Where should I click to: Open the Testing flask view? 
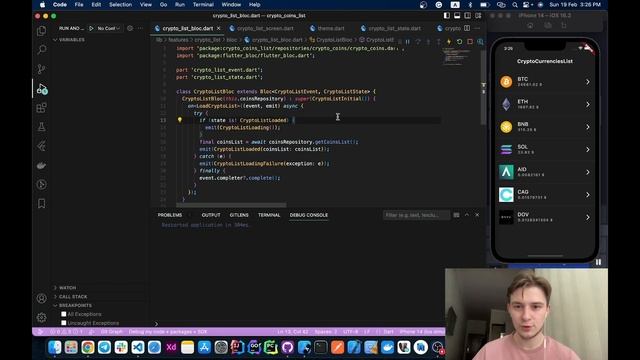42,127
